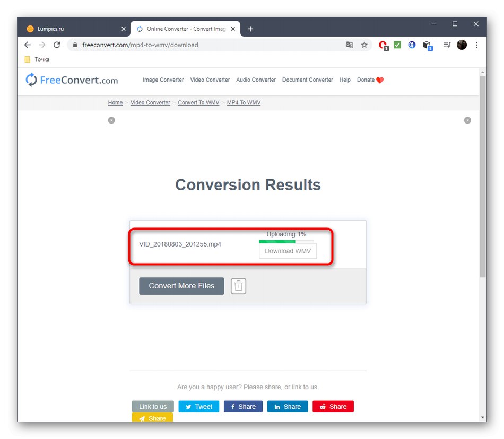The image size is (504, 439).
Task: Open the Chrome three-dot menu
Action: 477,45
